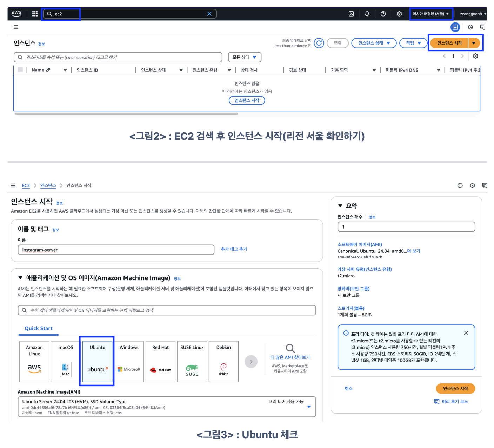
Task: Click the top ec2 search field
Action: pyautogui.click(x=129, y=14)
